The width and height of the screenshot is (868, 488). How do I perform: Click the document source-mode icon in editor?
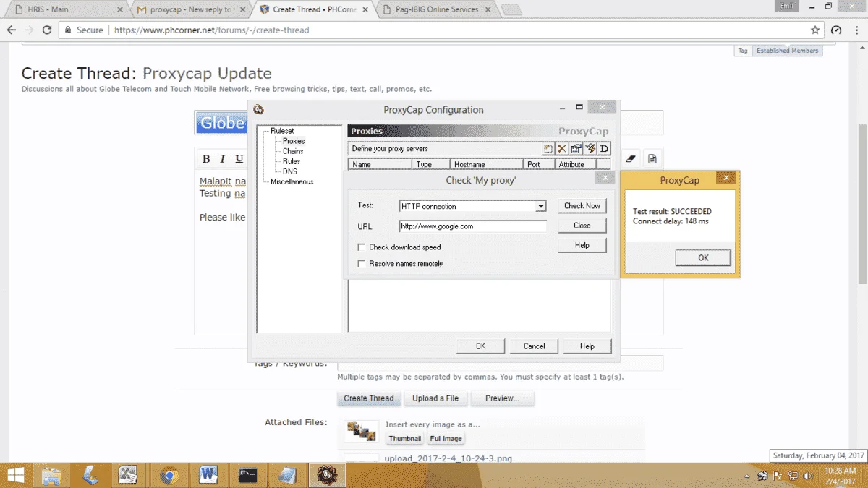tap(652, 158)
